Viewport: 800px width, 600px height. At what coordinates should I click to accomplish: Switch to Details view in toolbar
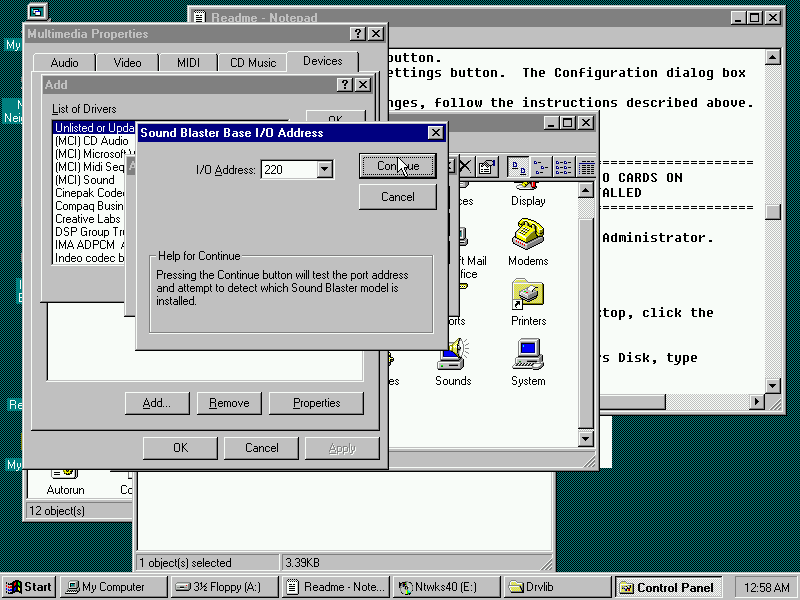coord(587,167)
